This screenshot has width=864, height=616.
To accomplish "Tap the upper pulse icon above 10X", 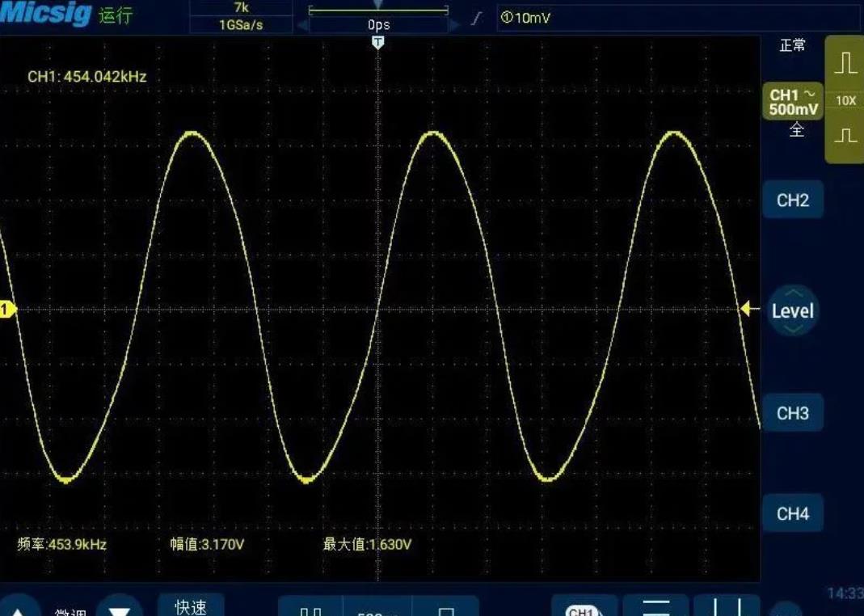I will tap(845, 62).
